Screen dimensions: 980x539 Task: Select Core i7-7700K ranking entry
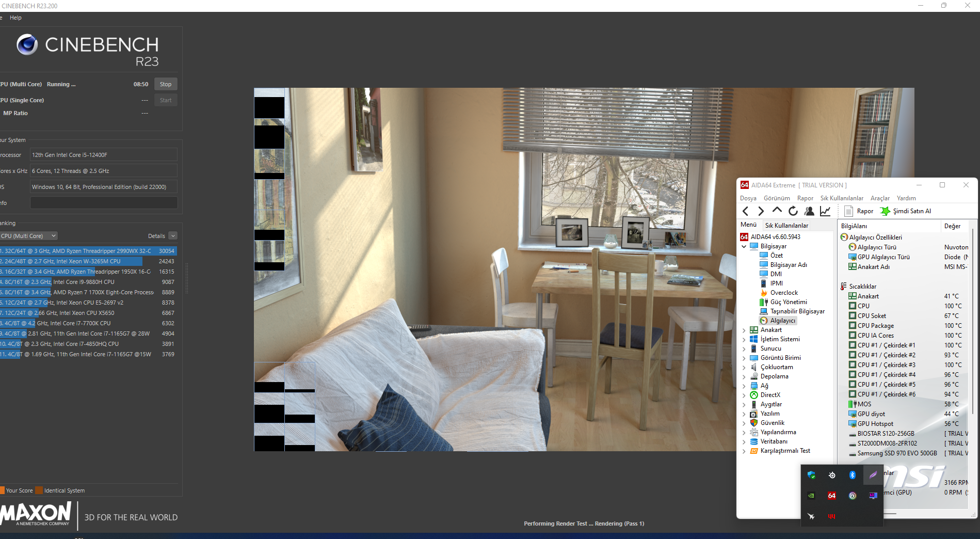[x=88, y=323]
